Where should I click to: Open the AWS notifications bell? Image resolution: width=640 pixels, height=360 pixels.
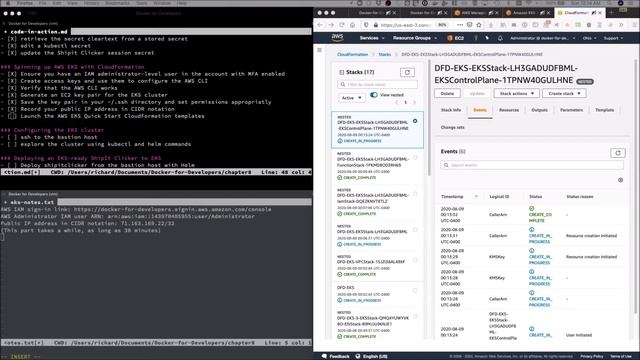(500, 38)
